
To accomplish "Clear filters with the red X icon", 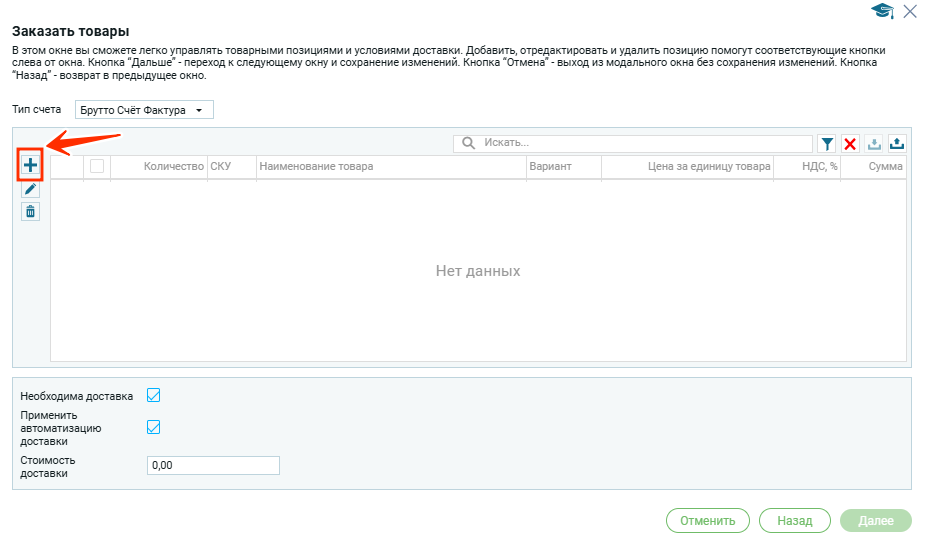I will pyautogui.click(x=850, y=144).
